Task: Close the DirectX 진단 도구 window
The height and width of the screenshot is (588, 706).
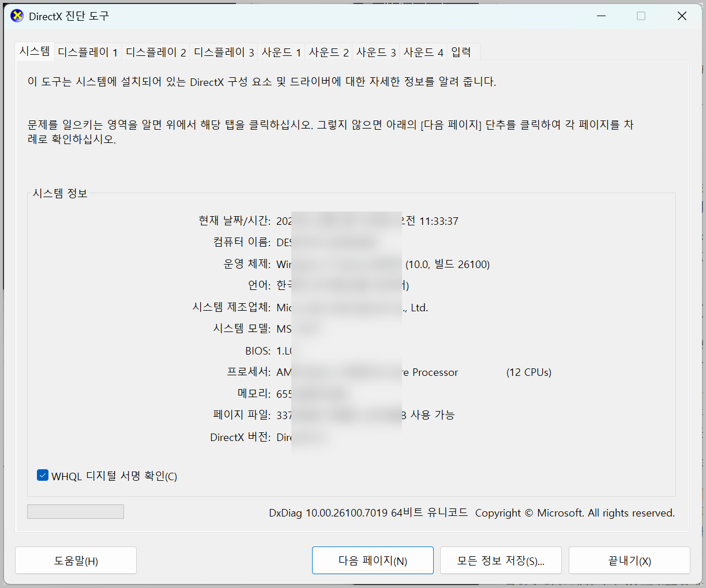Action: (x=682, y=16)
